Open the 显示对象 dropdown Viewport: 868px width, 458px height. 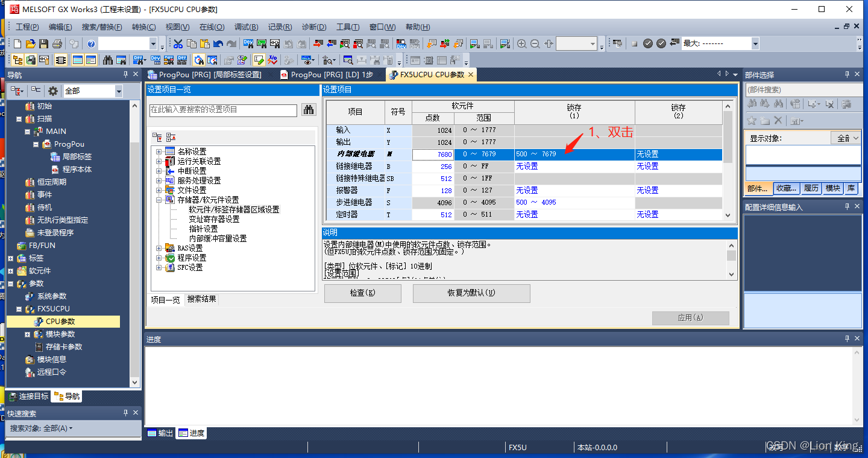[846, 138]
